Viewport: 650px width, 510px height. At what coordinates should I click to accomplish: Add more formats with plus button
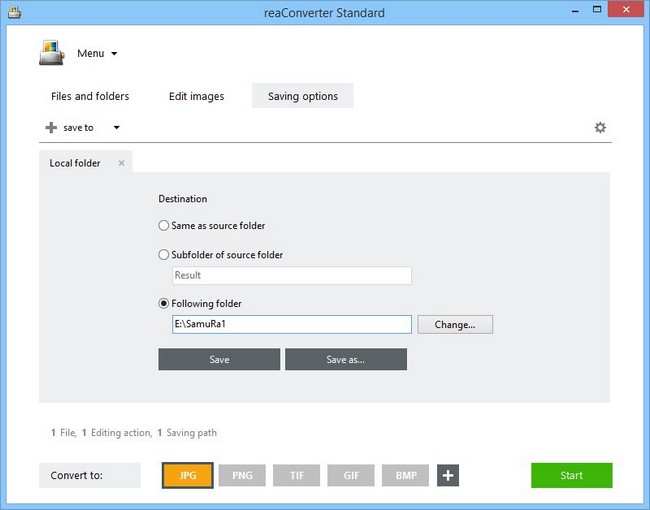point(447,475)
